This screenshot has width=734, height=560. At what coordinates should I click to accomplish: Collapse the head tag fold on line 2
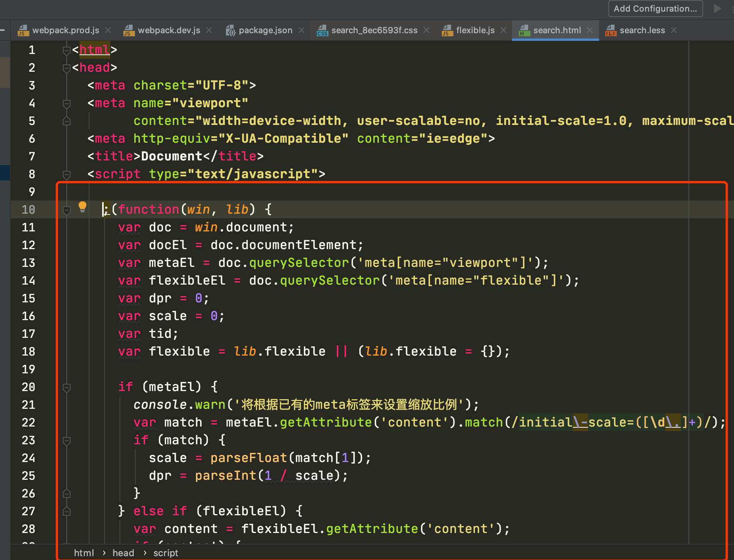point(67,68)
